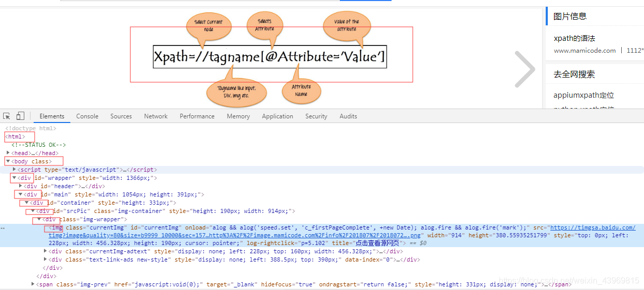Collapse the body node
This screenshot has width=644, height=290.
(8, 161)
